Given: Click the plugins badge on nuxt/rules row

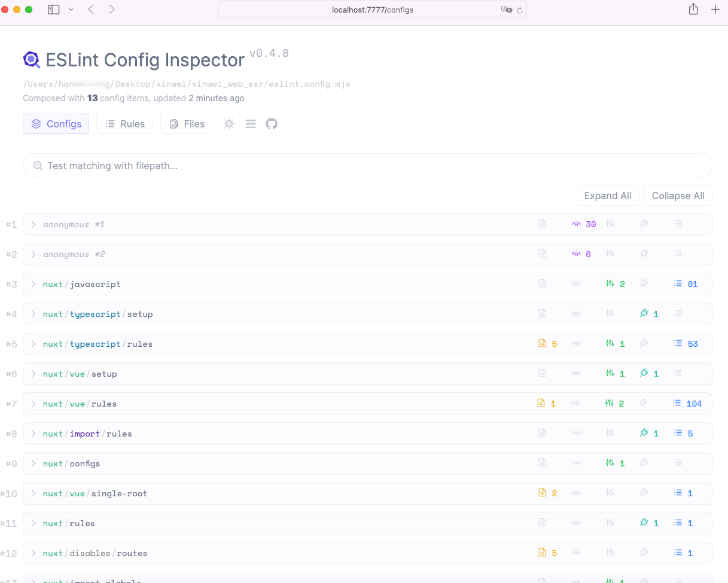Looking at the screenshot, I should pos(649,523).
